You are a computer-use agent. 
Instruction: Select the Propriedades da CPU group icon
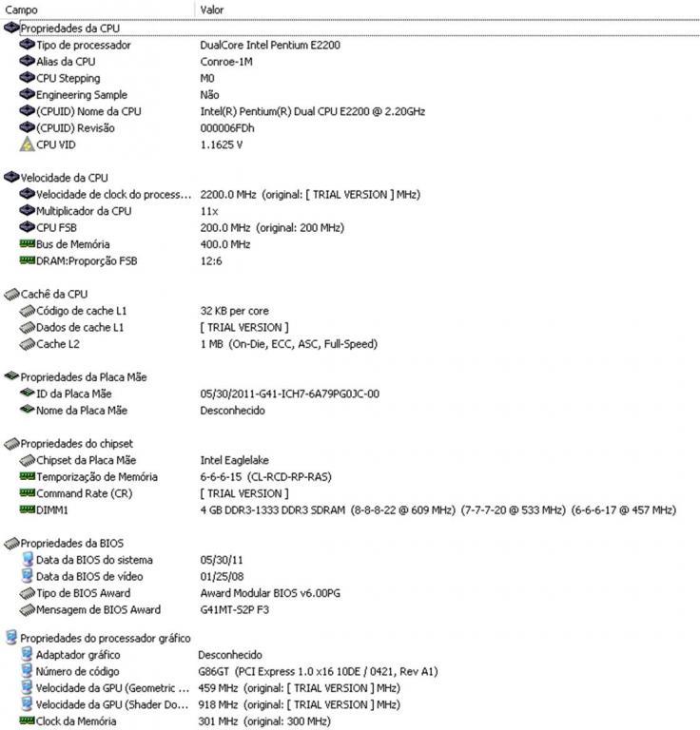click(x=11, y=28)
